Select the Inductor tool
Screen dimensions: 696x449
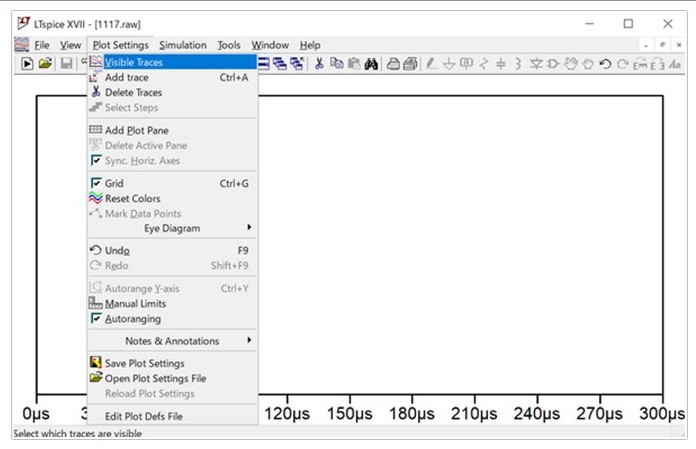[x=518, y=64]
